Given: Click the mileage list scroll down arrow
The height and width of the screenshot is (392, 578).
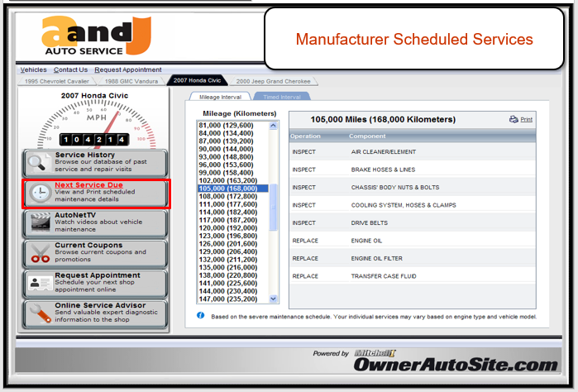Looking at the screenshot, I should tap(273, 299).
